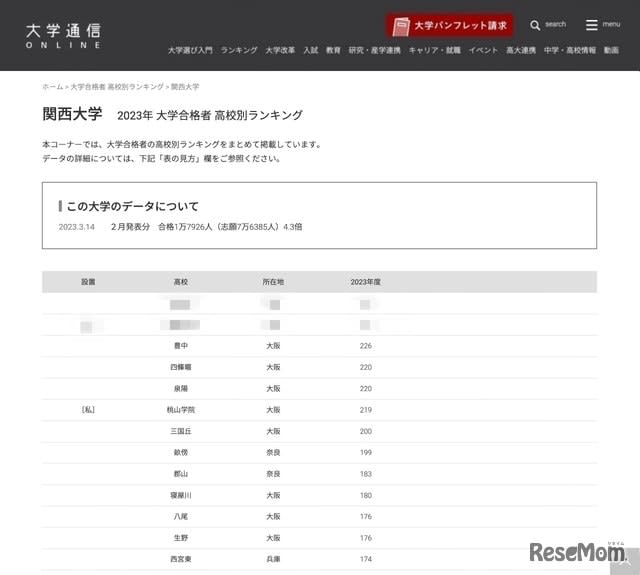Open the キャリア・就職 nav item
This screenshot has height=575, width=640.
pyautogui.click(x=435, y=50)
